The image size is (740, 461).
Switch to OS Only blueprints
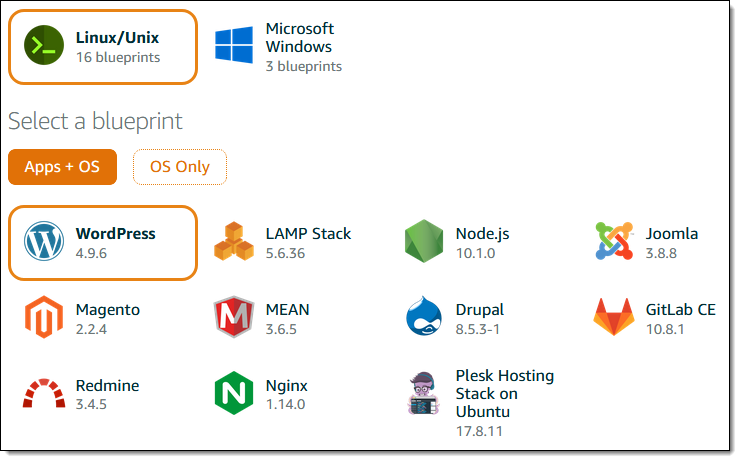pyautogui.click(x=180, y=167)
